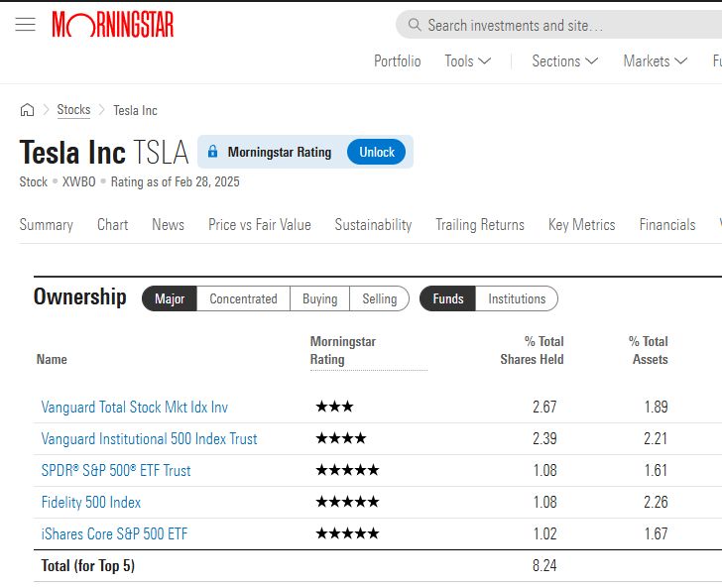This screenshot has height=588, width=722.
Task: Click the Name column header
Action: point(52,359)
